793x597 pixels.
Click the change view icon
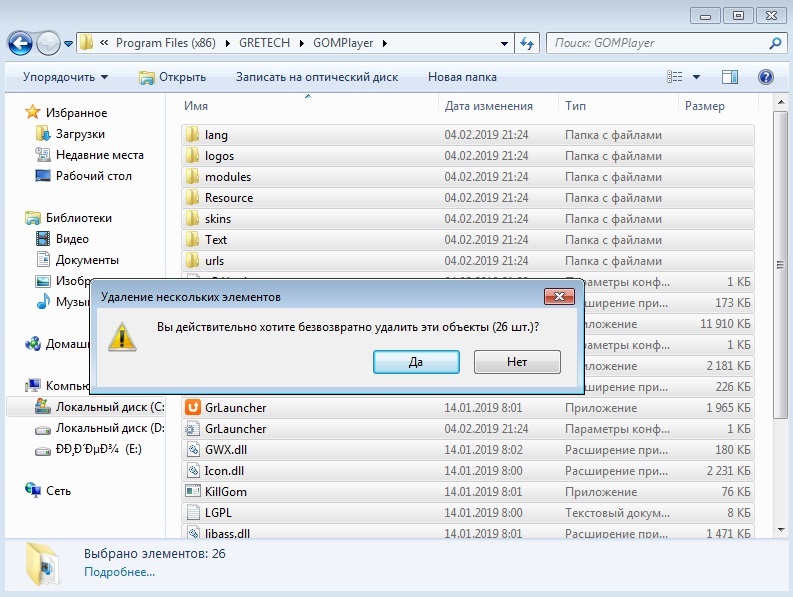(x=674, y=77)
